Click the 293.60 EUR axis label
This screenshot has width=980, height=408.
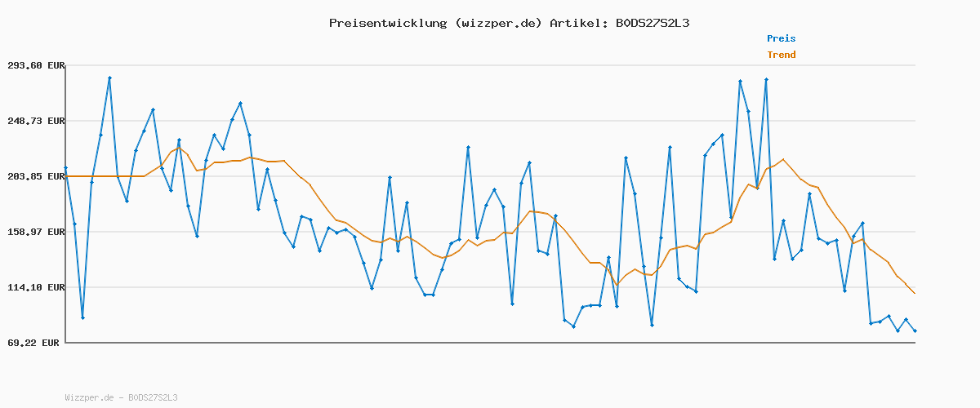(x=36, y=65)
